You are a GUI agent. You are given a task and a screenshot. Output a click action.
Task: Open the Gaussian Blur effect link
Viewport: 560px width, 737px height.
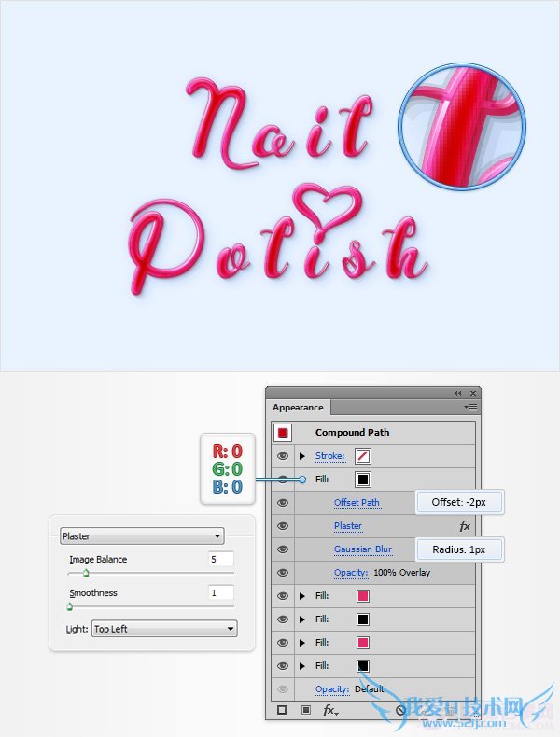[363, 549]
